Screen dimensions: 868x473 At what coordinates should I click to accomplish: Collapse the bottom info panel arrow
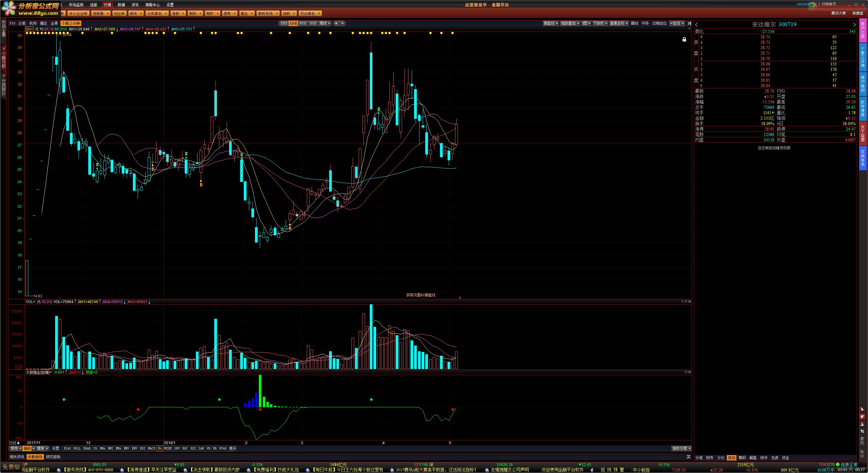click(x=688, y=457)
